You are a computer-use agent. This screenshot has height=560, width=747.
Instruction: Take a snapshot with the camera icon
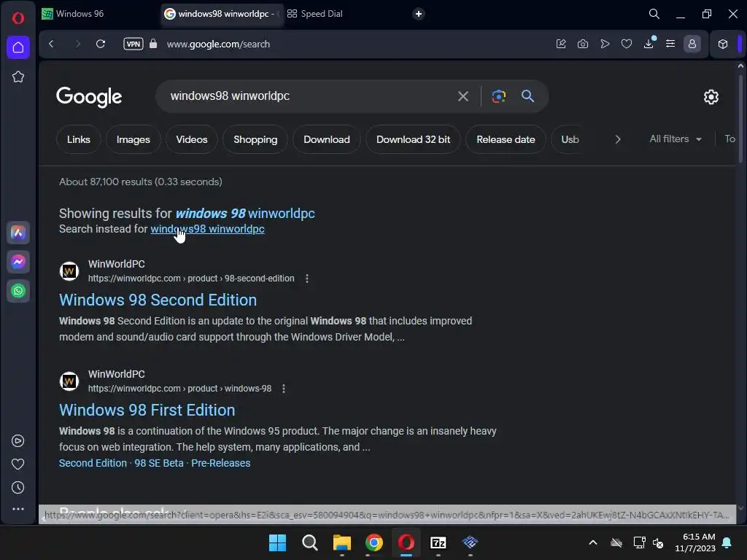583,44
